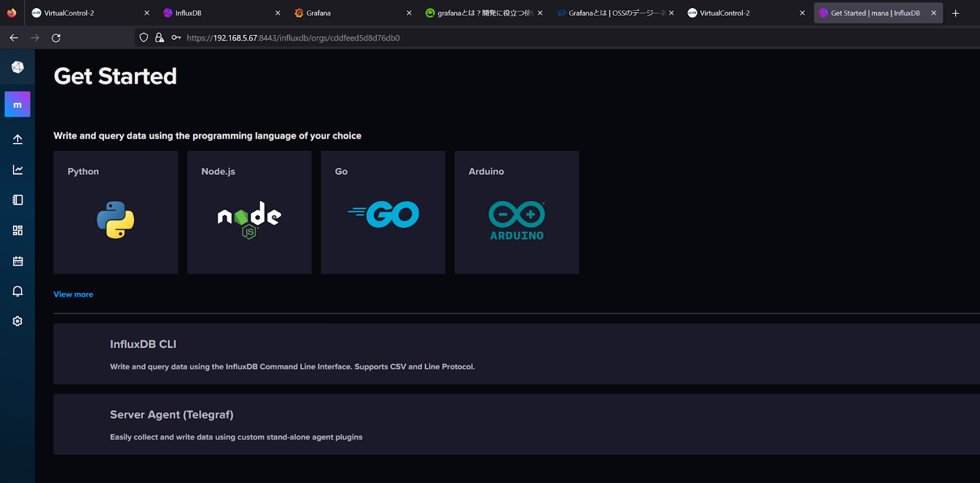The height and width of the screenshot is (483, 980).
Task: Click the padlock site security icon
Action: pyautogui.click(x=159, y=38)
